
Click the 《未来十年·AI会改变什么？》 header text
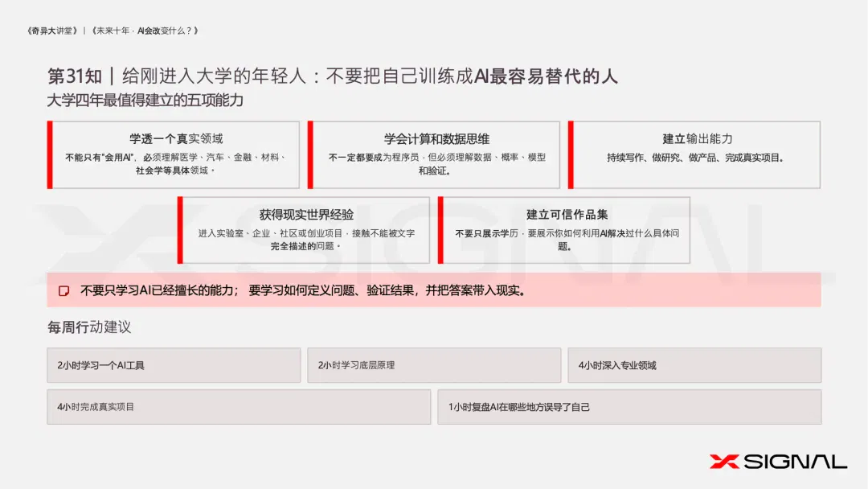click(x=145, y=31)
